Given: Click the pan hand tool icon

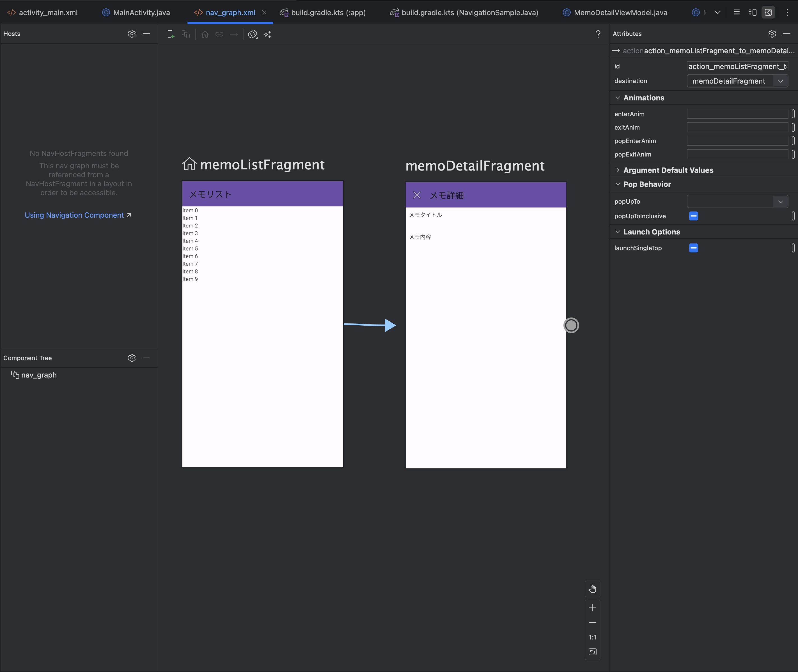Looking at the screenshot, I should tap(592, 589).
